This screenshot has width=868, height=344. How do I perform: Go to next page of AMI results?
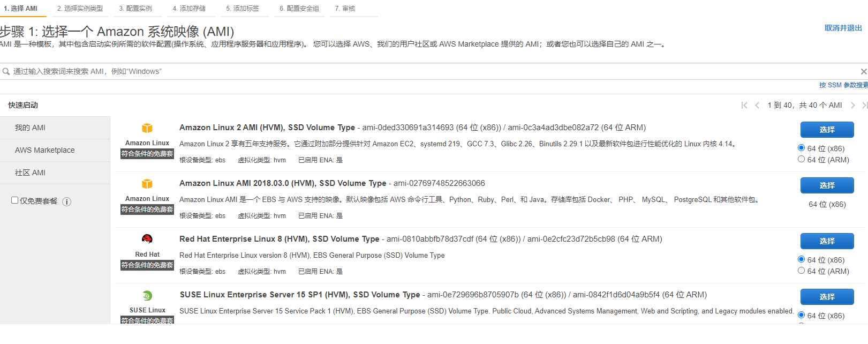pyautogui.click(x=853, y=106)
